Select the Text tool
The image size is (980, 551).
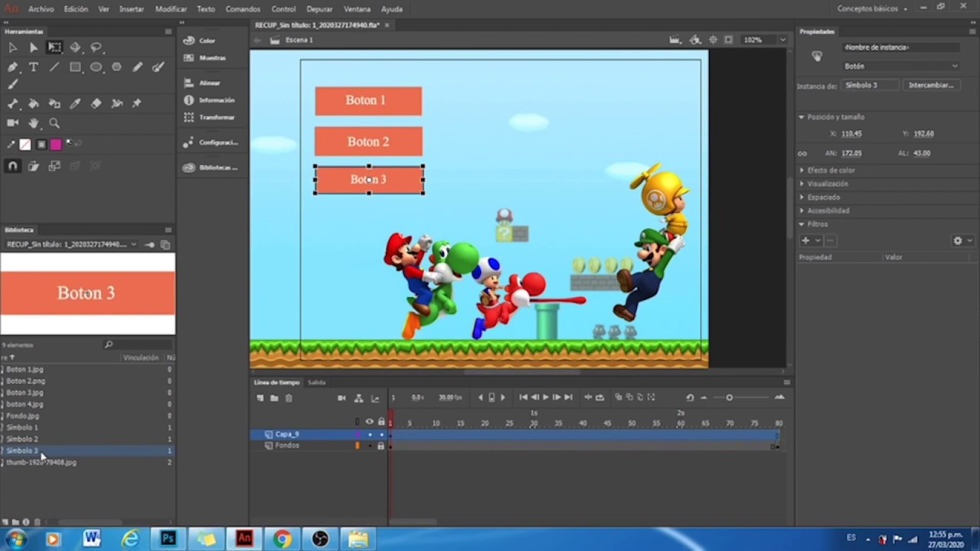pyautogui.click(x=34, y=67)
